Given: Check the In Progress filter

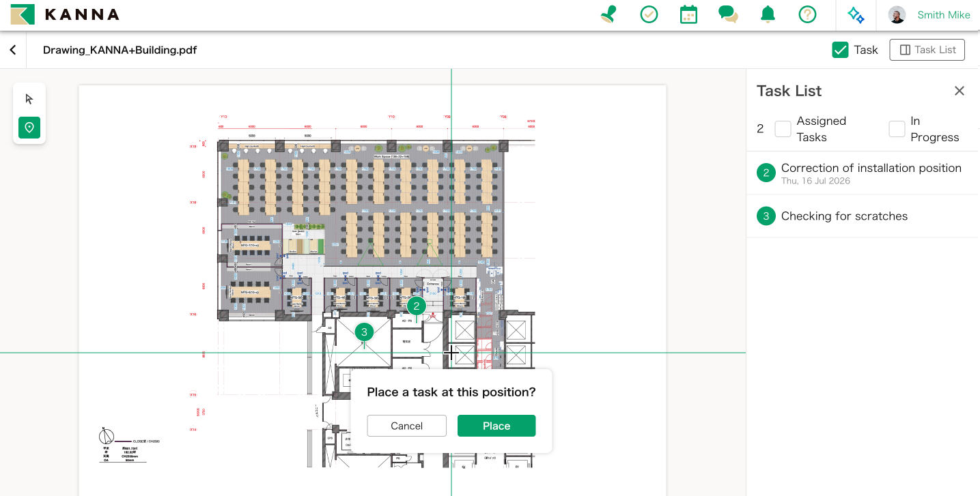Looking at the screenshot, I should (x=897, y=129).
